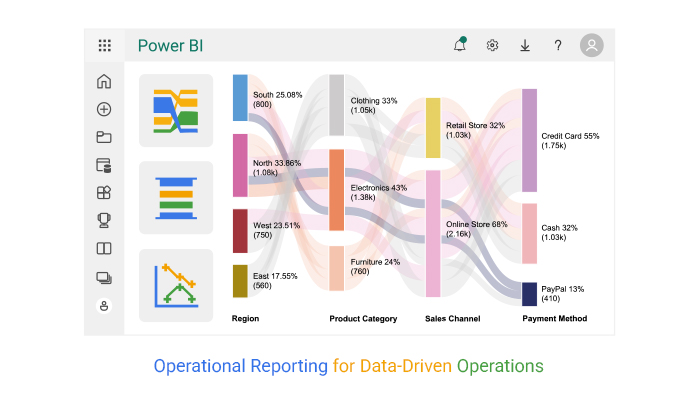Select the Sankey chart thumbnail
Viewport: 698px width, 400px height.
[x=176, y=111]
